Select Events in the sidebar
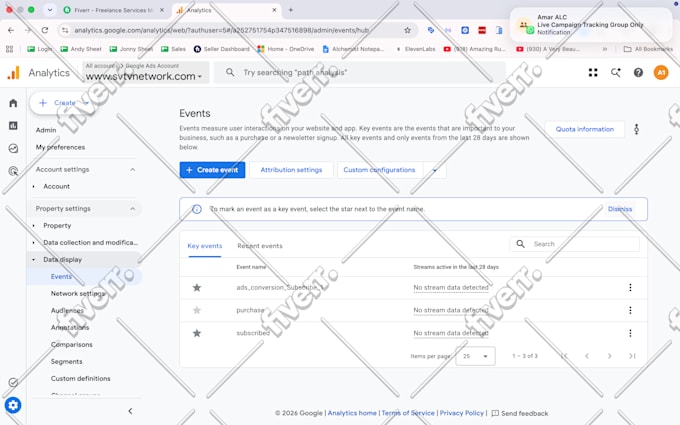The image size is (680, 425). (61, 276)
